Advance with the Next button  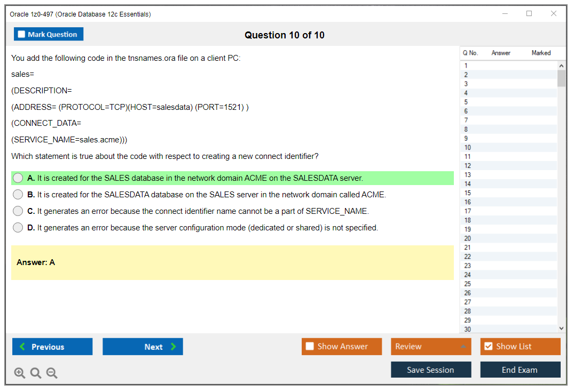point(143,347)
